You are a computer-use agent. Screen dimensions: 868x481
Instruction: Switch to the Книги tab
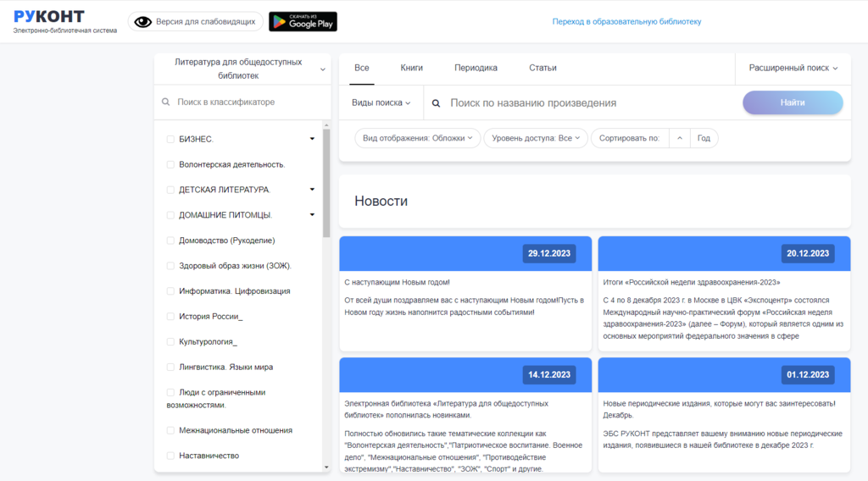click(x=412, y=68)
